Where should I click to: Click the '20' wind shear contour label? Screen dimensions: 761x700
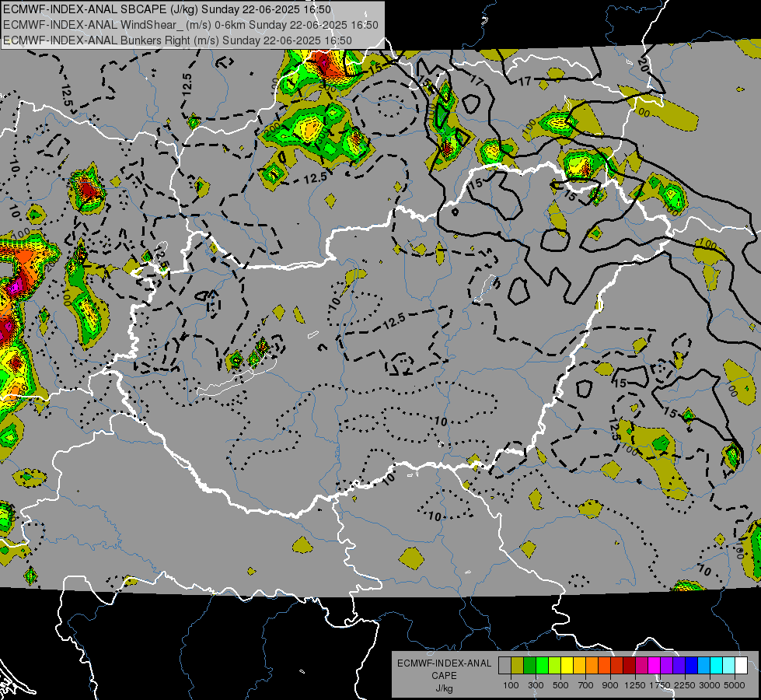644,65
